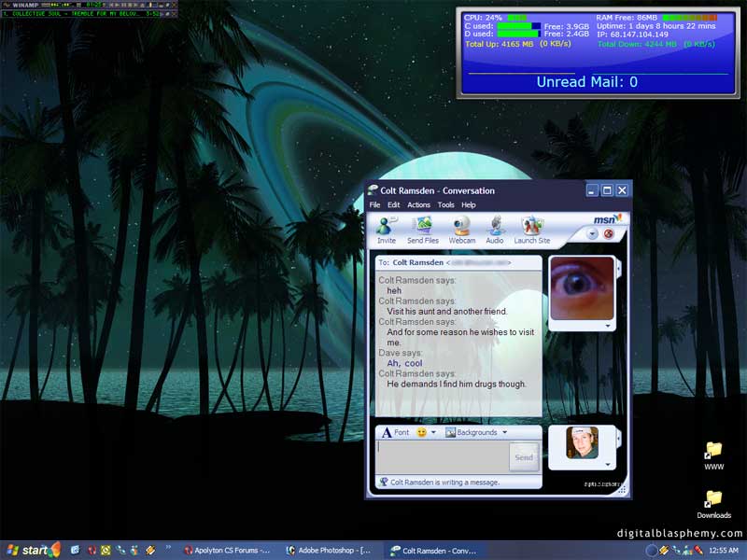The image size is (747, 560).
Task: Expand round arrow button below MSN logo
Action: 592,234
